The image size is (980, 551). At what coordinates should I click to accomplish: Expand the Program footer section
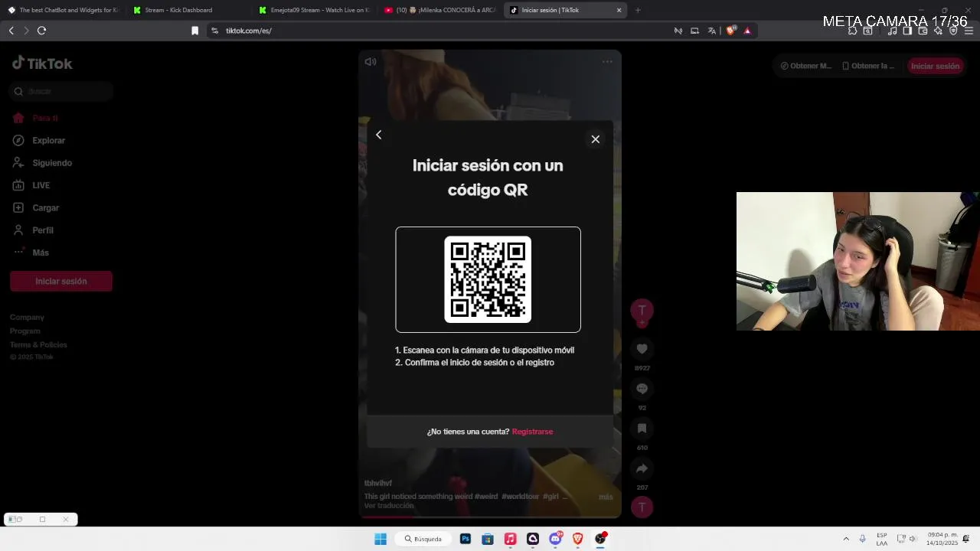tap(25, 331)
